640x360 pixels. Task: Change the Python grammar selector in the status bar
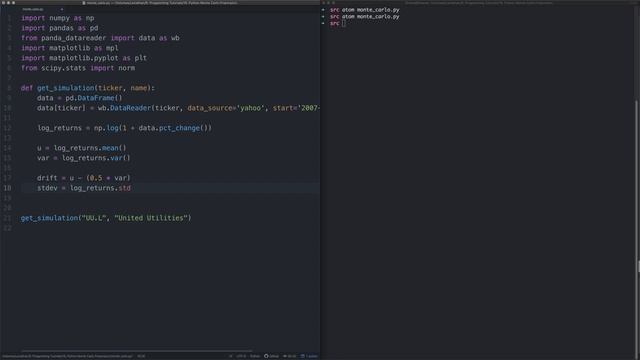(x=255, y=356)
